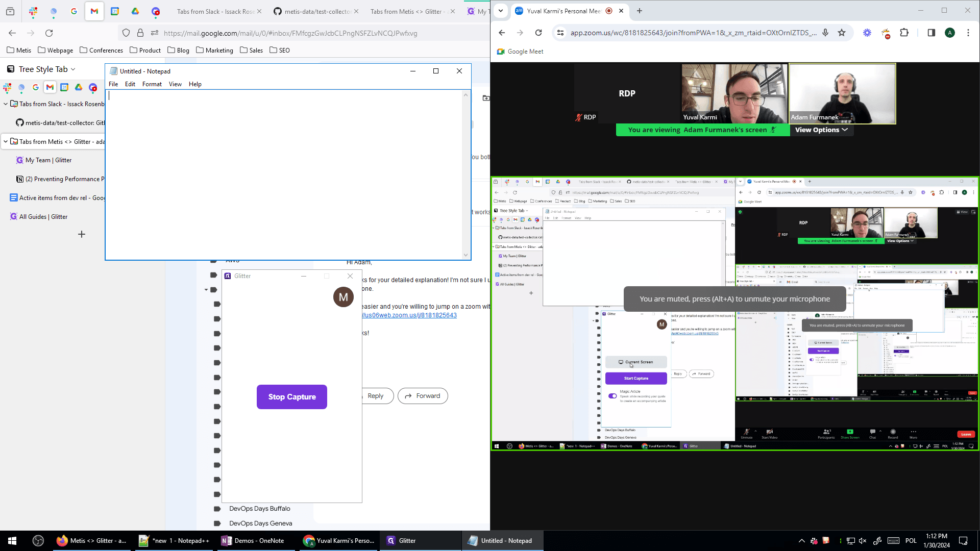Screen dimensions: 980x551
Task: Open the View Options dropdown in Zoom
Action: pos(821,130)
